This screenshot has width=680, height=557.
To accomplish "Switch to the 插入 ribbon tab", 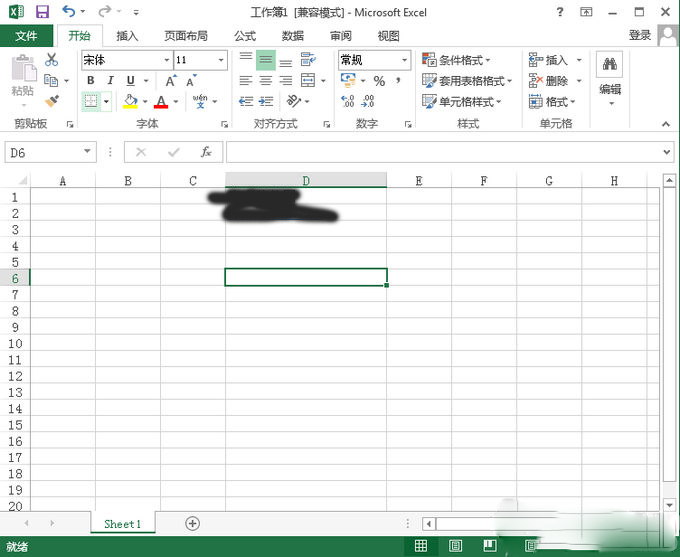I will click(127, 36).
